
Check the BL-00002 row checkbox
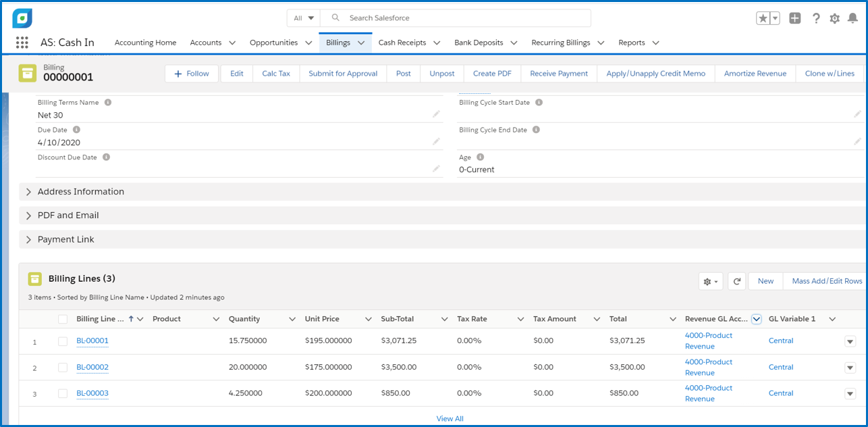pos(63,368)
